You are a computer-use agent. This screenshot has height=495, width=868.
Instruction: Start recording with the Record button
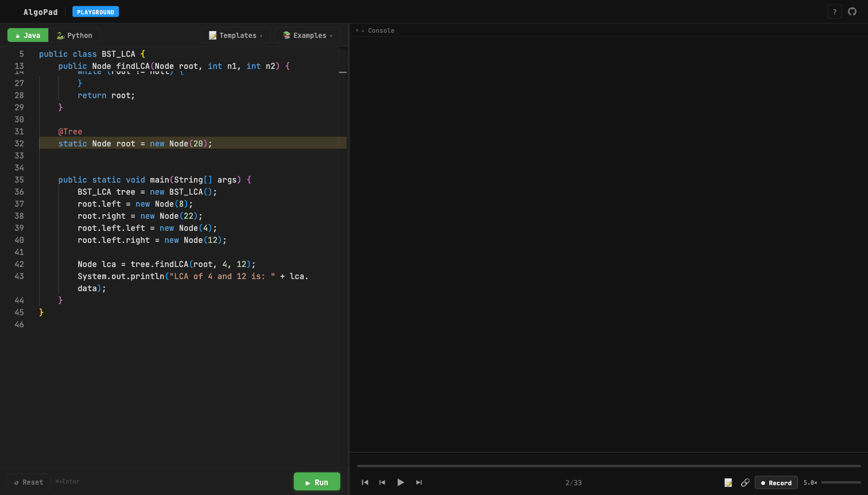(776, 482)
